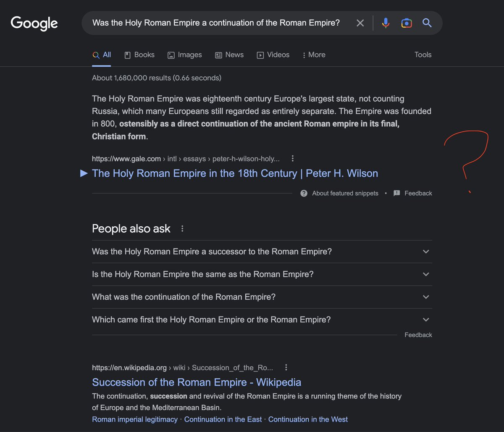
Task: Click the About featured snippets help icon
Action: [x=304, y=194]
